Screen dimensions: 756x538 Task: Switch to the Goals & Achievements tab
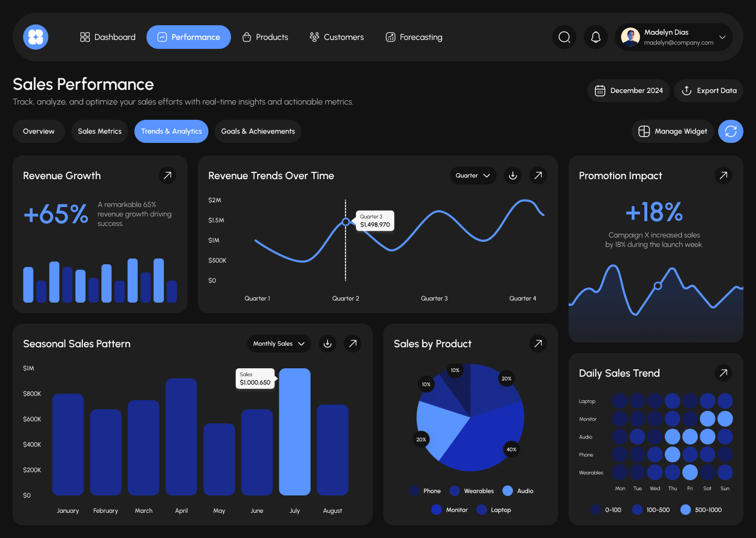[x=258, y=131]
